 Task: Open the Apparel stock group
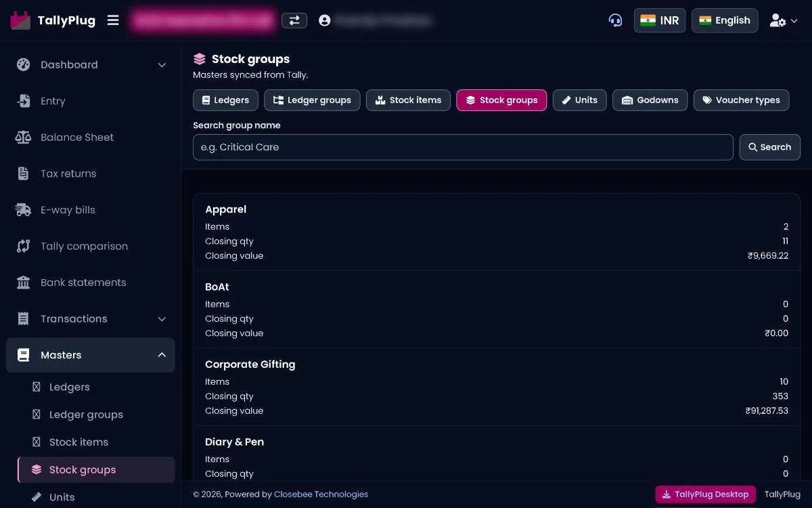coord(497,232)
